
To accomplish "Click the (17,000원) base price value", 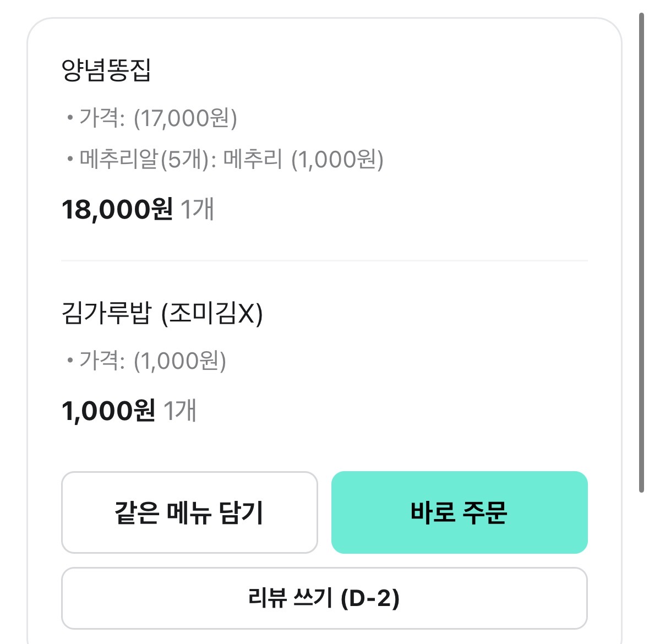I will pos(186,118).
